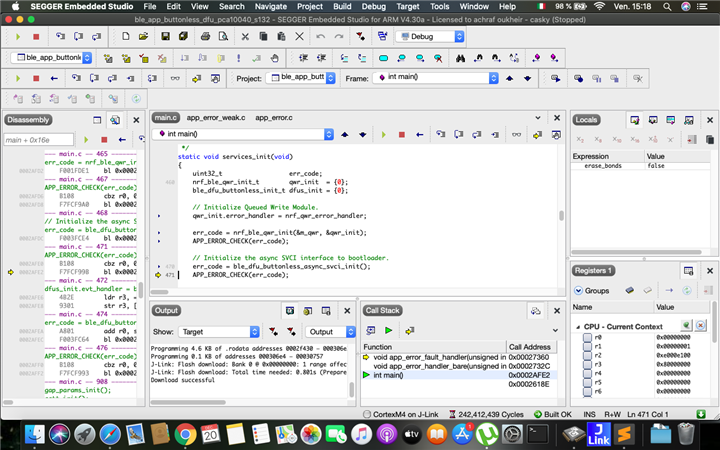
Task: Click the Output panel horizontal scrollbar
Action: coord(188,402)
